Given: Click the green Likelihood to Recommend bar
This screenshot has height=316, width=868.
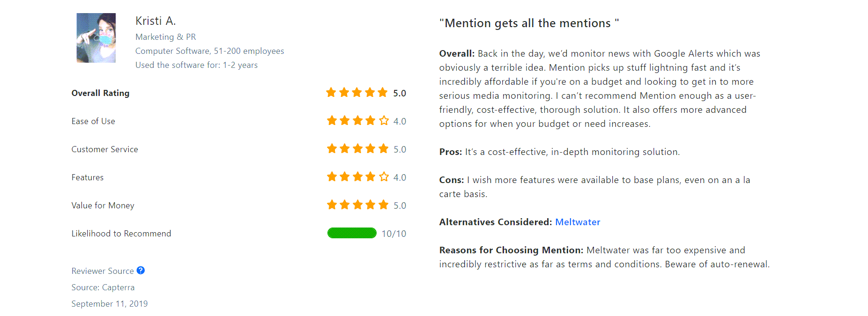Looking at the screenshot, I should click(x=352, y=233).
